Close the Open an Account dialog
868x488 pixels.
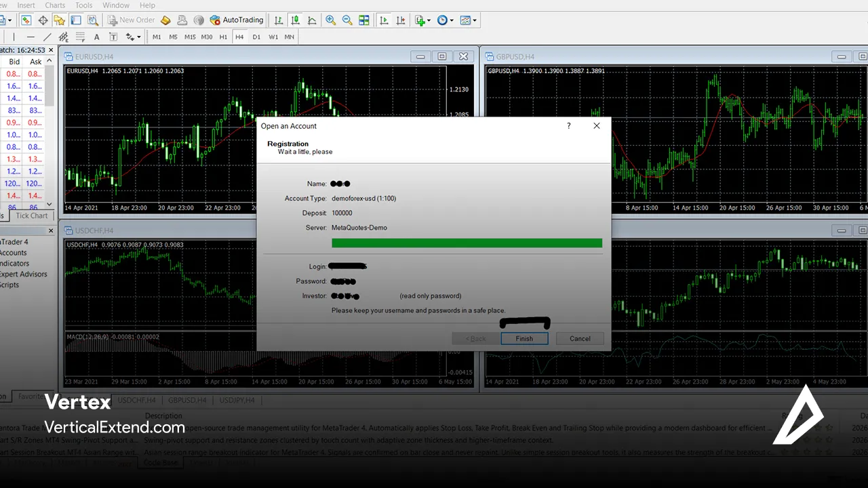point(597,125)
